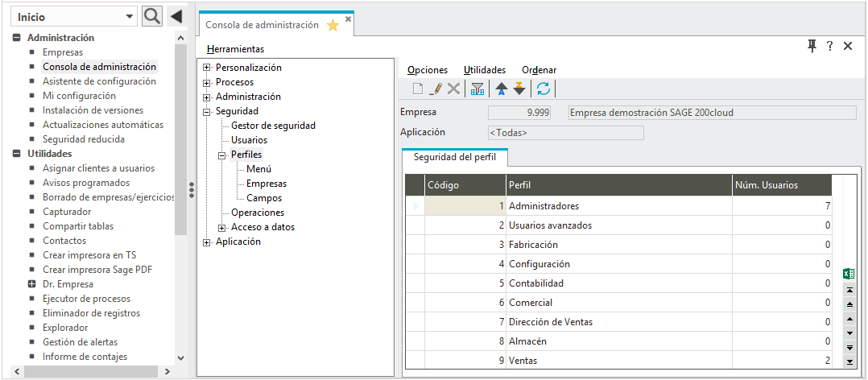This screenshot has width=868, height=380.
Task: Click the blue refresh arrows icon
Action: coord(544,89)
